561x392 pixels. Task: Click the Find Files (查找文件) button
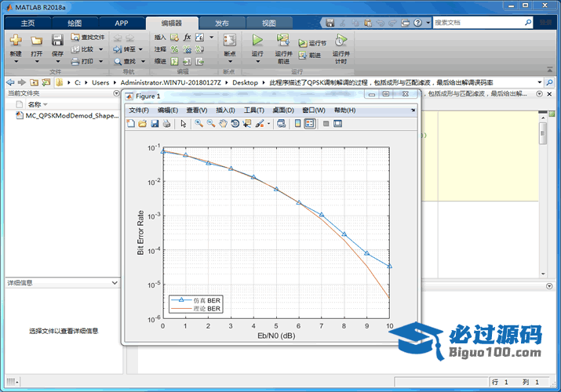pos(88,37)
